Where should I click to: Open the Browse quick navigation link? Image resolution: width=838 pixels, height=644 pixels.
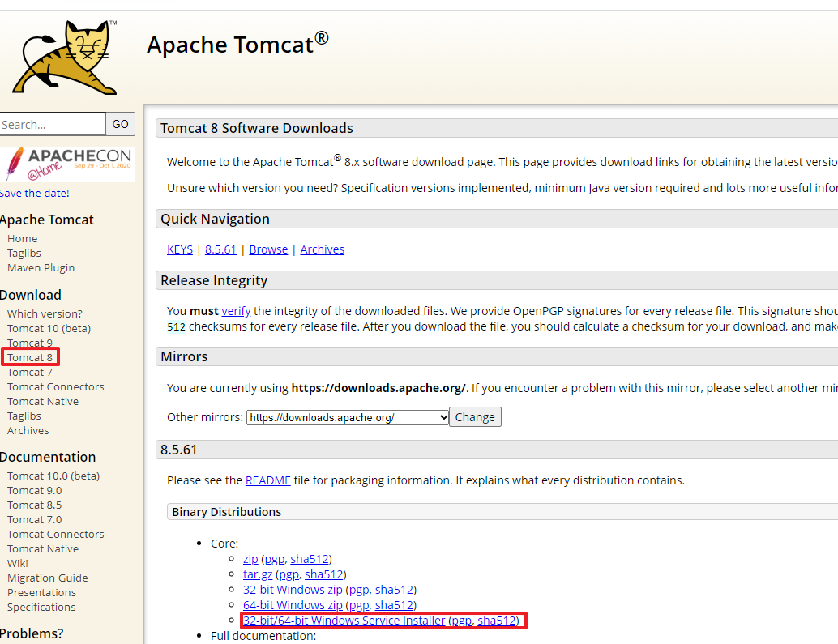click(x=268, y=249)
